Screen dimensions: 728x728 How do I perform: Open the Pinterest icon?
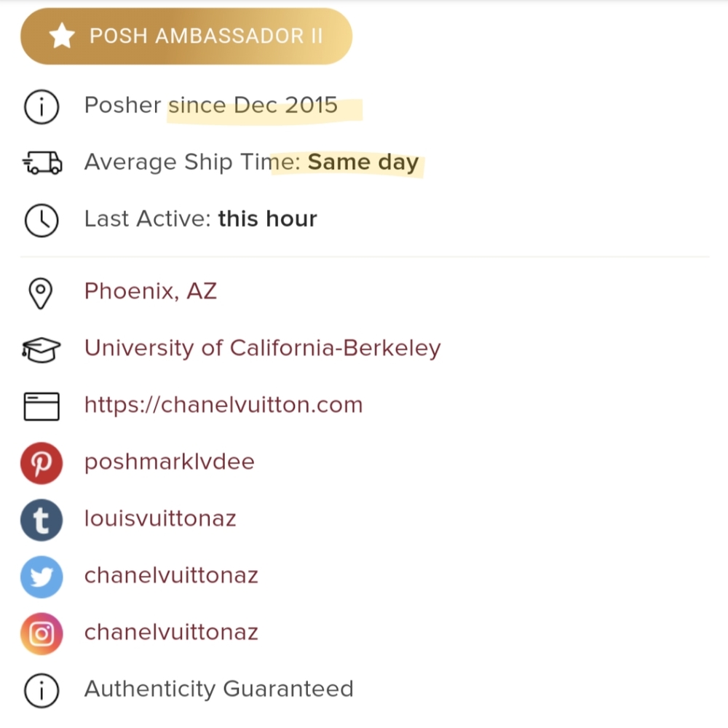tap(41, 463)
